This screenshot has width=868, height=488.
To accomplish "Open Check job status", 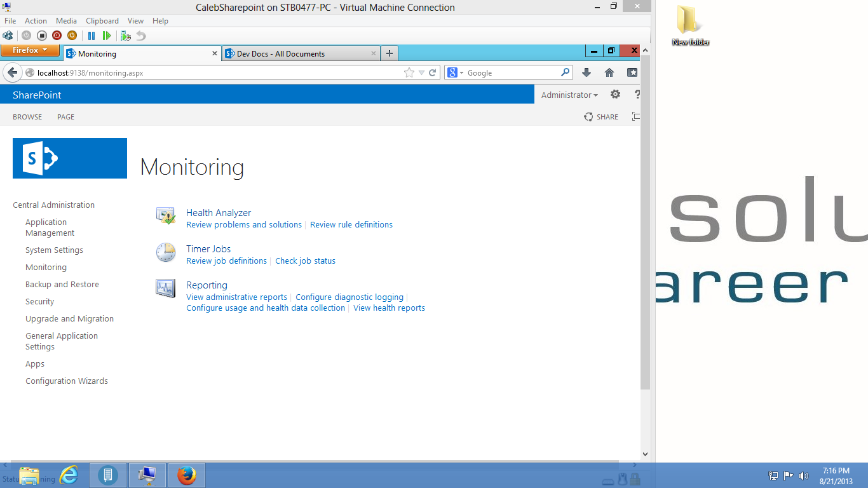I will [305, 261].
